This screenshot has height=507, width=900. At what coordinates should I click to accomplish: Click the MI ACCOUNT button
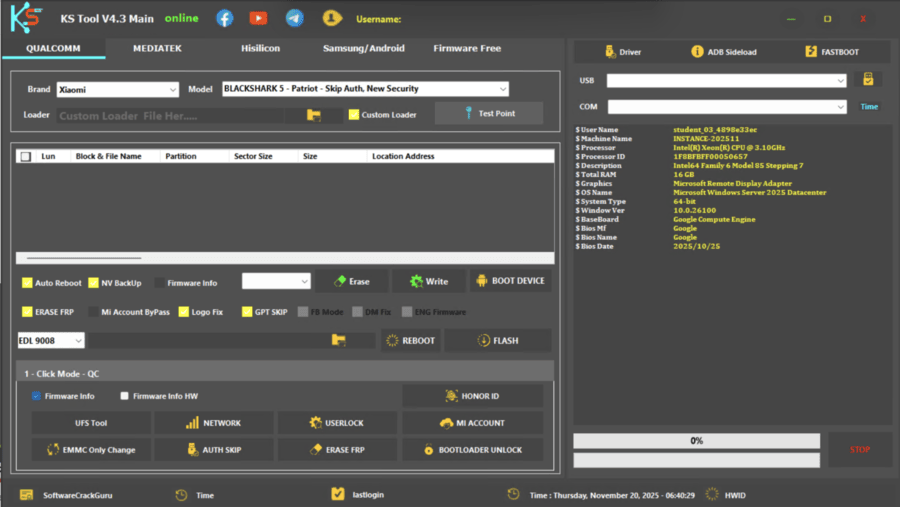tap(472, 423)
